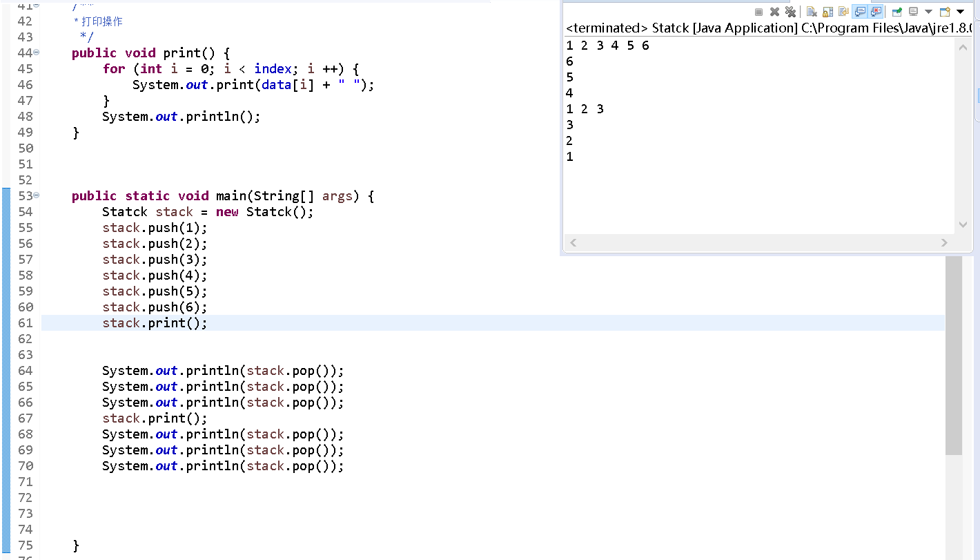
Task: Click the println(stack.pop()) statement on line 70
Action: coord(223,466)
